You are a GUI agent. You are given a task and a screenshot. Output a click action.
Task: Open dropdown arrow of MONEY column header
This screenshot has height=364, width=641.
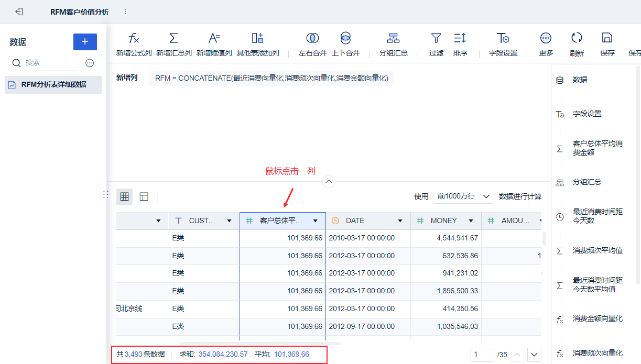tap(471, 221)
